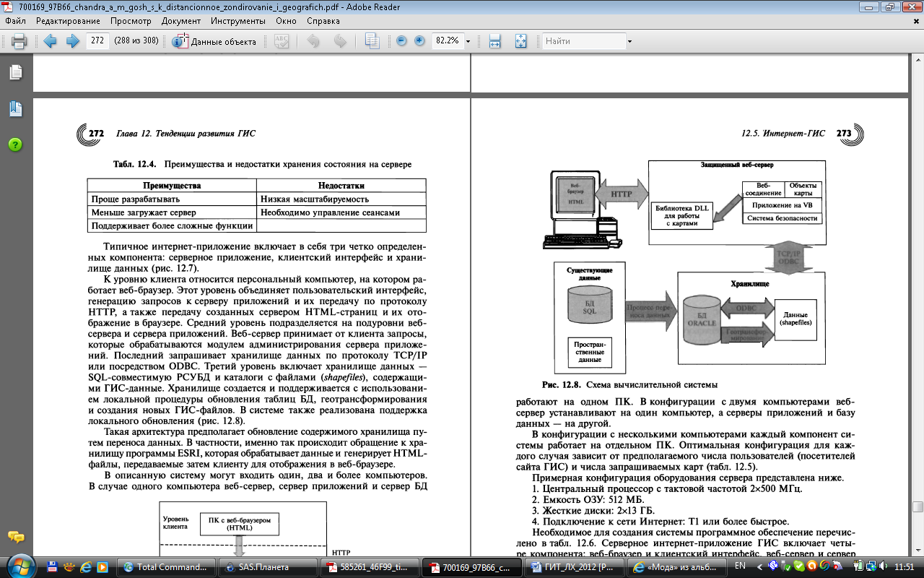This screenshot has height=578, width=924.
Task: Open the Документ menu
Action: [181, 21]
